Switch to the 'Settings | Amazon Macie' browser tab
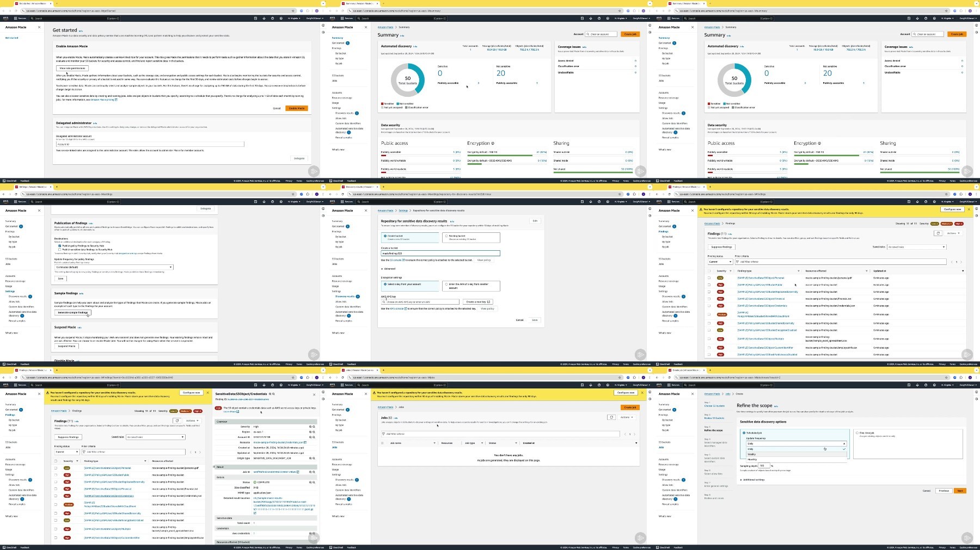This screenshot has height=550, width=980. 33,187
